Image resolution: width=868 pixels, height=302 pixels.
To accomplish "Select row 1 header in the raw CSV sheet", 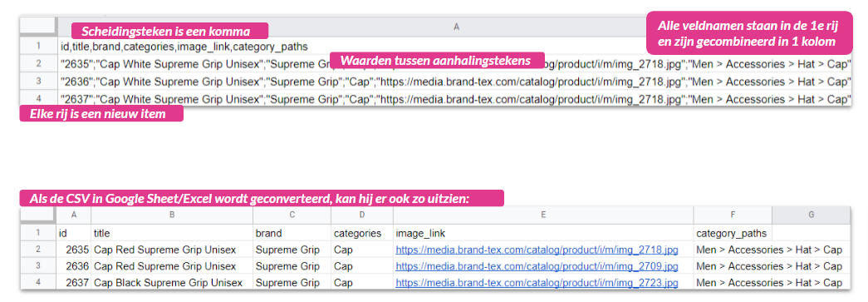I will click(x=38, y=47).
